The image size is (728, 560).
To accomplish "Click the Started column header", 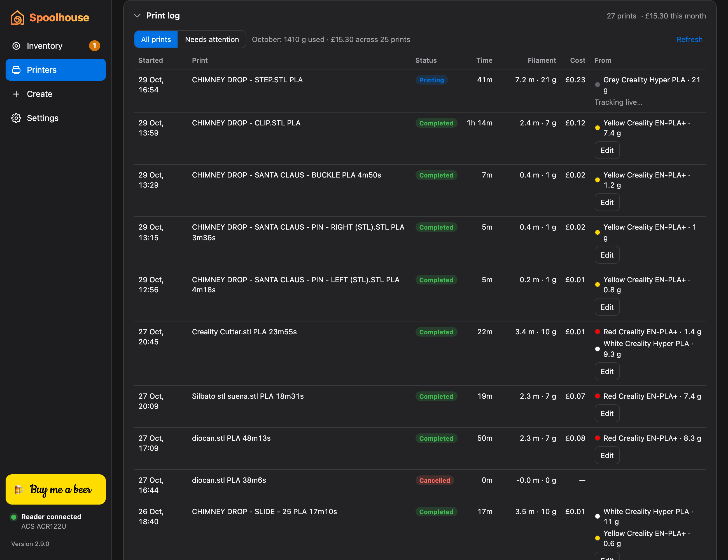I will click(151, 60).
